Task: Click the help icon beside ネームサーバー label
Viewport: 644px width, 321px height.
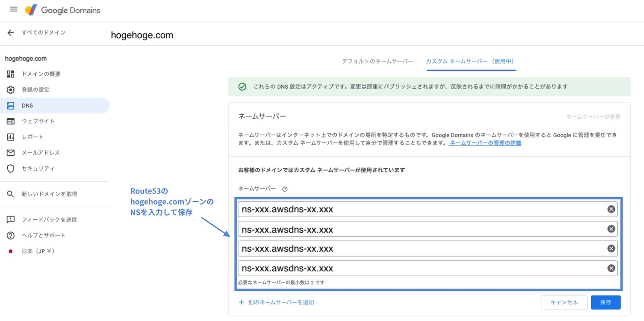Action: (x=285, y=189)
